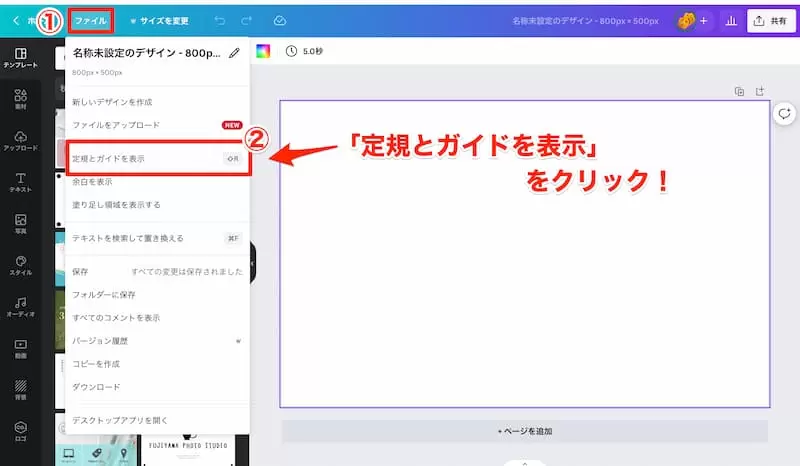Screen dimensions: 800x466
Task: Click the 共有 share button
Action: click(771, 21)
